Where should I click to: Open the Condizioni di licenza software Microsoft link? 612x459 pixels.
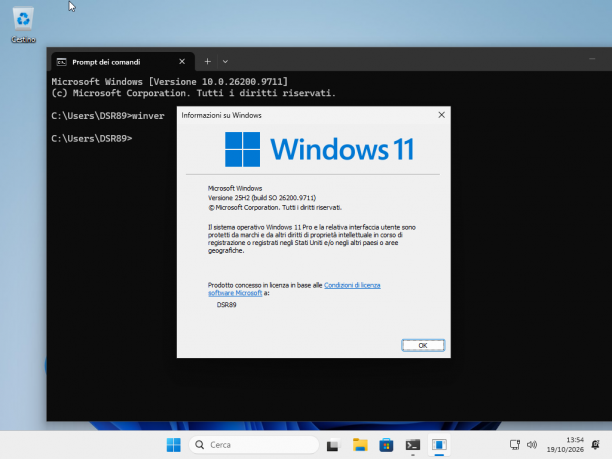tap(352, 285)
